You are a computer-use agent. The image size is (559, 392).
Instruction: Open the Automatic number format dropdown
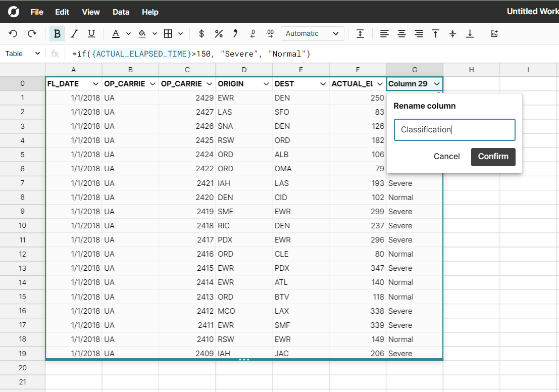pos(312,34)
